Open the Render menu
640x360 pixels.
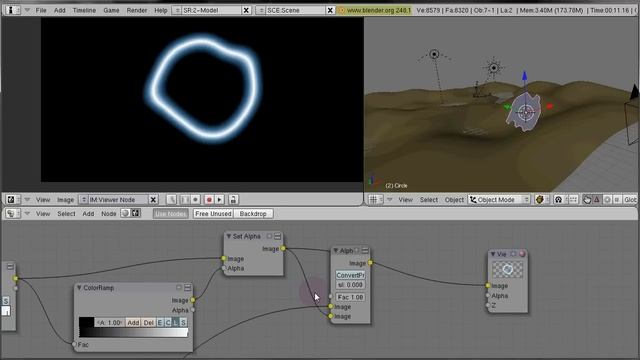[137, 10]
